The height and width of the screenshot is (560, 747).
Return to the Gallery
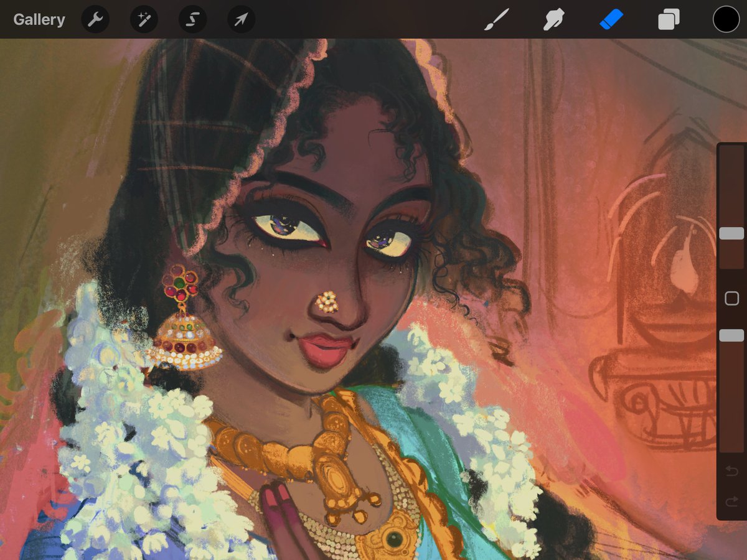[x=39, y=19]
